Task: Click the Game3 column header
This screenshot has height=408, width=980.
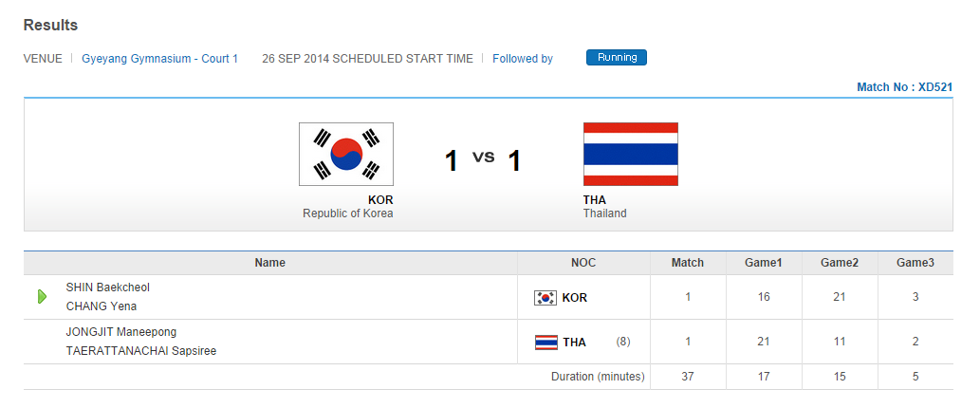Action: [x=915, y=263]
